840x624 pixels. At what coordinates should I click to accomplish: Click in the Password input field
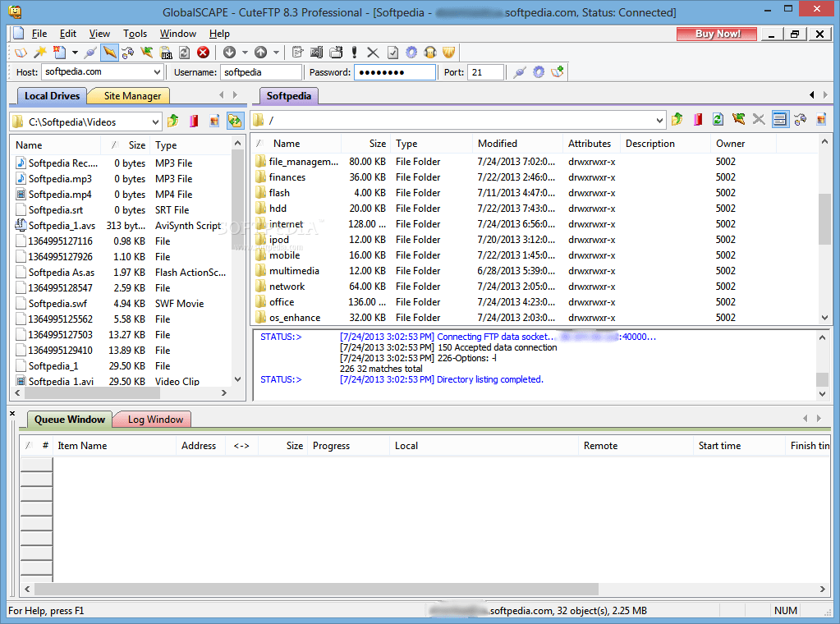pyautogui.click(x=392, y=71)
